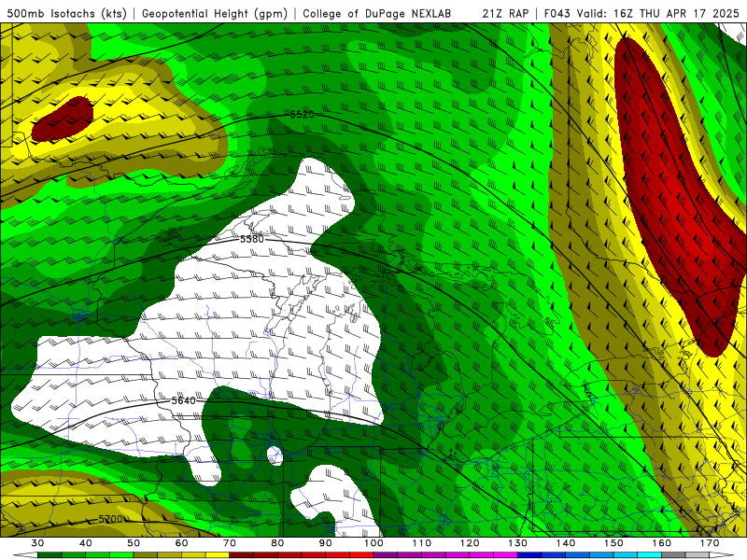This screenshot has height=560, width=747.
Task: Click the small maroon jet core at upper left
Action: tap(62, 119)
